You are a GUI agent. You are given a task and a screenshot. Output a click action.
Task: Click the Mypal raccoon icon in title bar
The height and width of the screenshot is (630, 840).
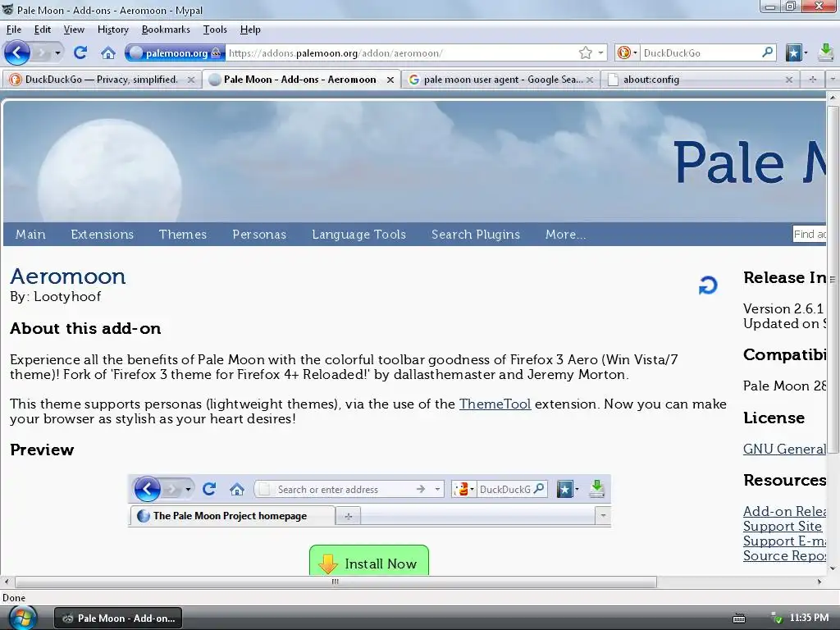[x=8, y=10]
